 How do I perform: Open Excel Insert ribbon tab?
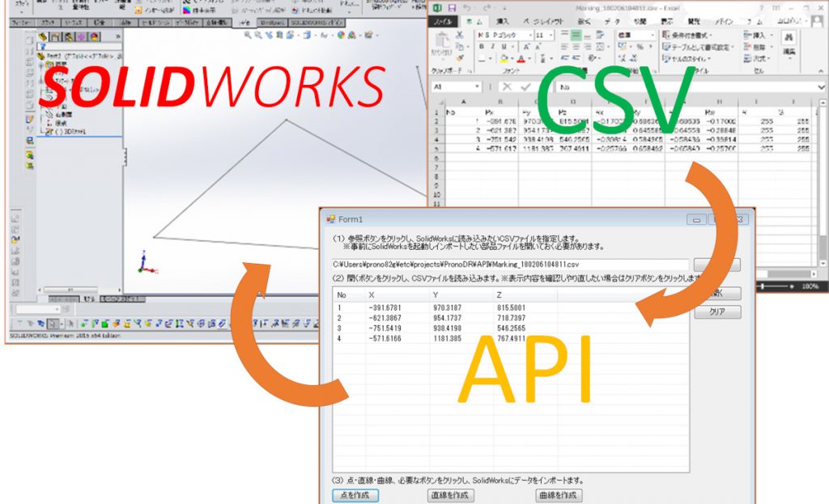pyautogui.click(x=502, y=22)
